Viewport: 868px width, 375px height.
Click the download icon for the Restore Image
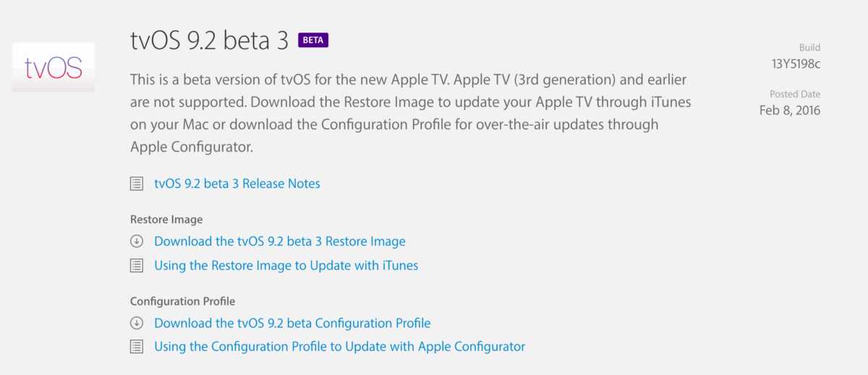coord(137,242)
